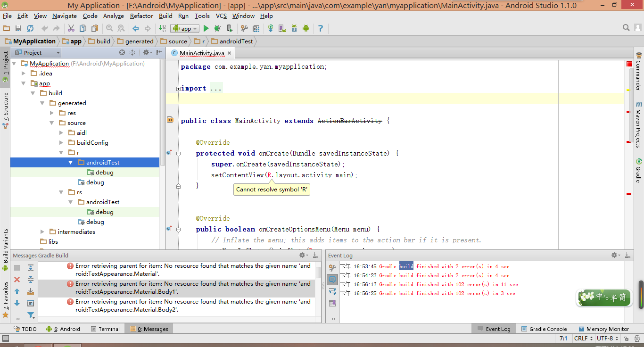
Task: Click the Make Project icon
Action: tap(162, 29)
